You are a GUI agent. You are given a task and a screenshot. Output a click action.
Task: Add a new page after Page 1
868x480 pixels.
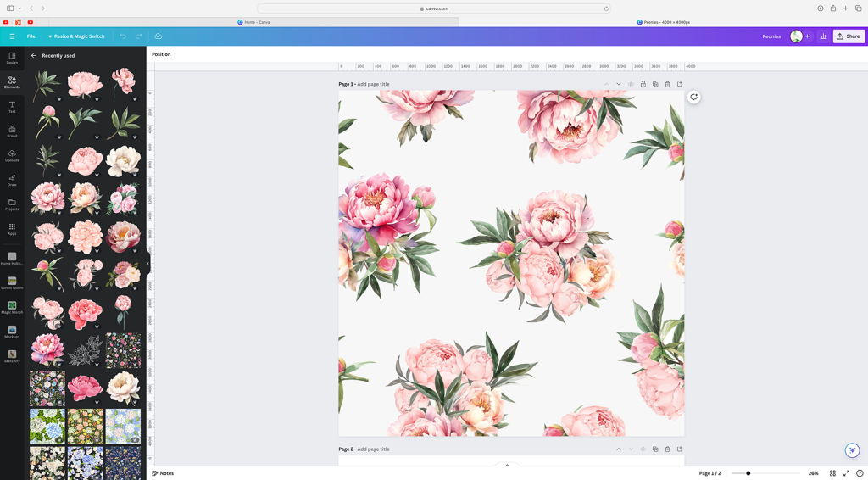679,84
